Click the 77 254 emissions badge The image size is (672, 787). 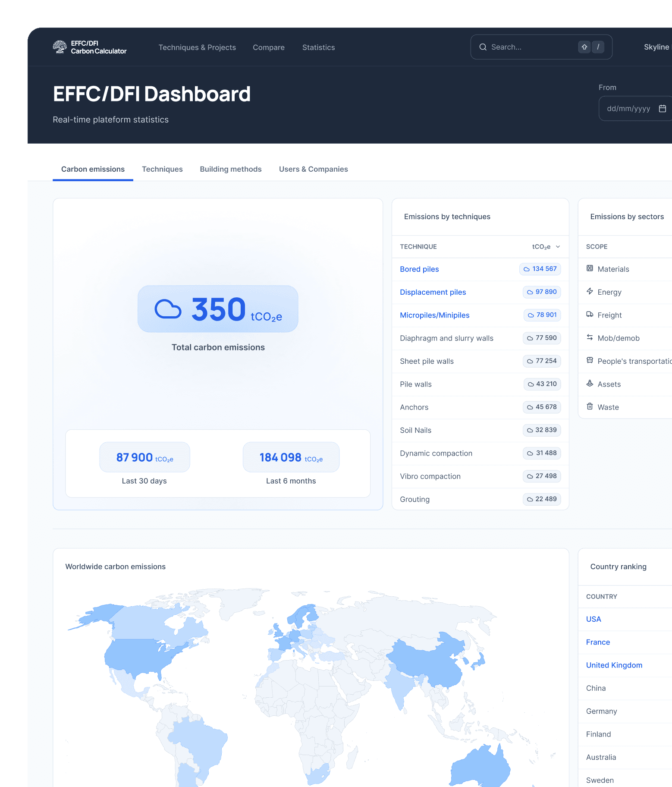pos(542,361)
